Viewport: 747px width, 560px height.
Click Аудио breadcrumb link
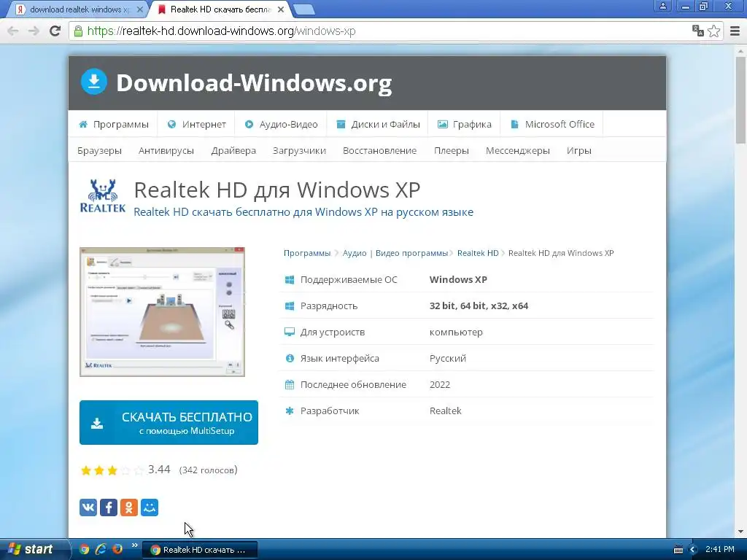pyautogui.click(x=355, y=253)
